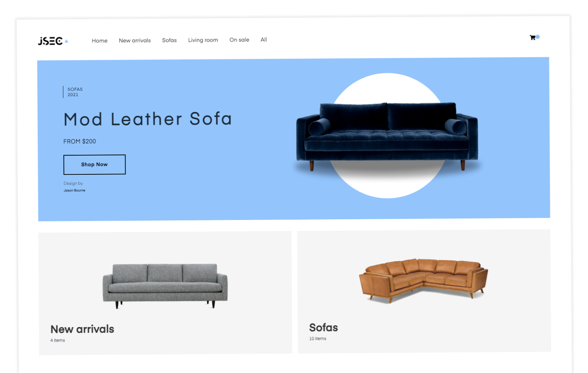Image resolution: width=588 pixels, height=373 pixels.
Task: Click the Mod Leather Sofa heading
Action: [x=148, y=119]
